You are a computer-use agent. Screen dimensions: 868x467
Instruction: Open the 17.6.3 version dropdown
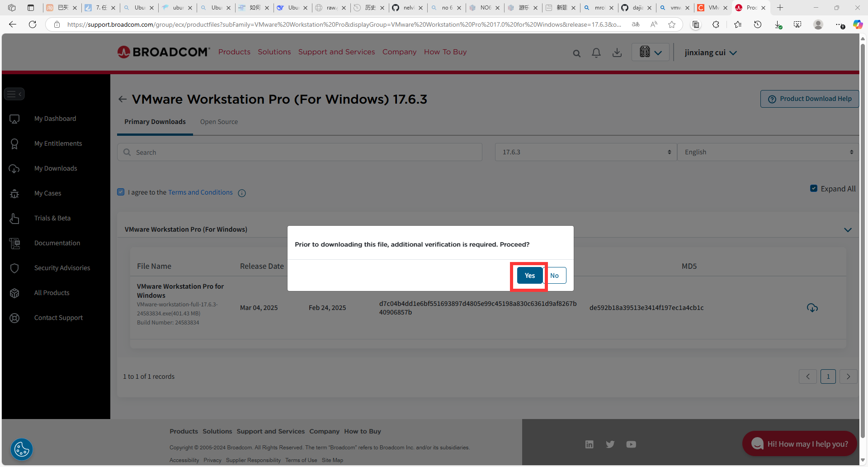coord(586,152)
